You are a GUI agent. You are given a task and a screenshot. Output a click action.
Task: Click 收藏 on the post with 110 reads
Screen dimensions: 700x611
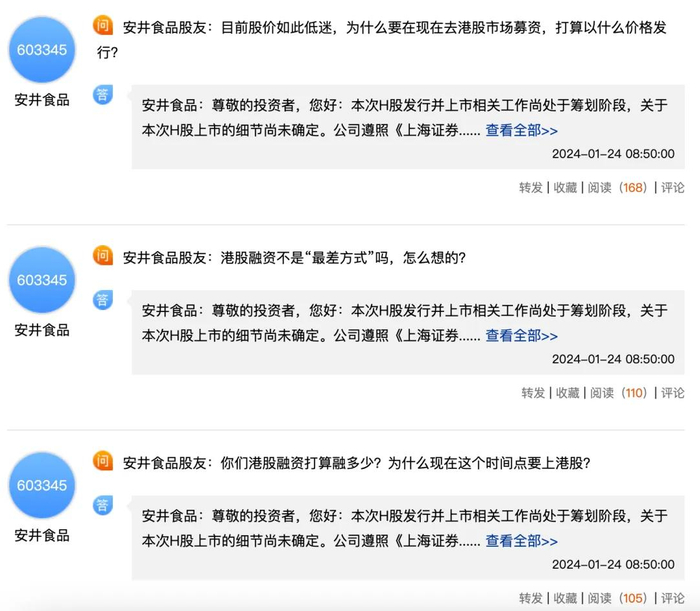[x=567, y=393]
